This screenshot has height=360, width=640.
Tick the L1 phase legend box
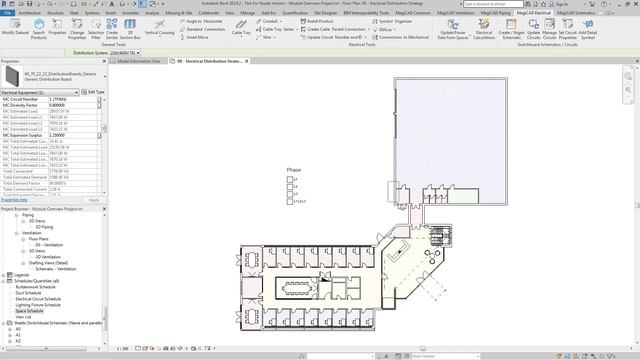coord(290,180)
